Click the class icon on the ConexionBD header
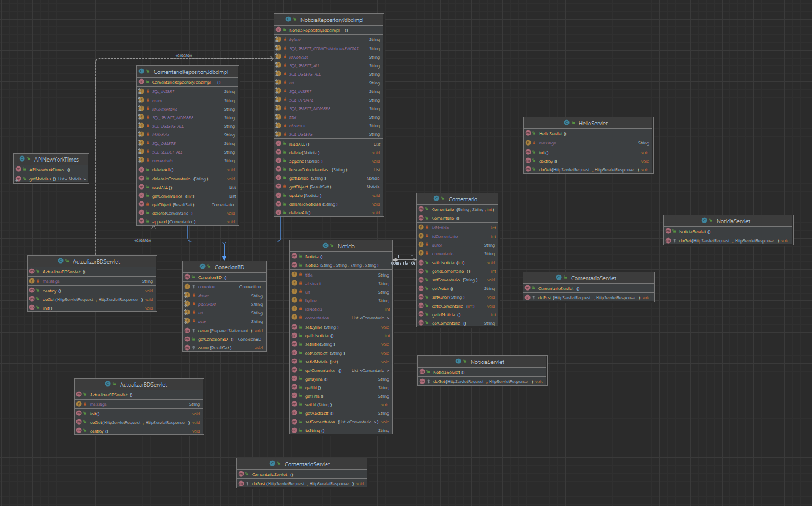 click(202, 266)
